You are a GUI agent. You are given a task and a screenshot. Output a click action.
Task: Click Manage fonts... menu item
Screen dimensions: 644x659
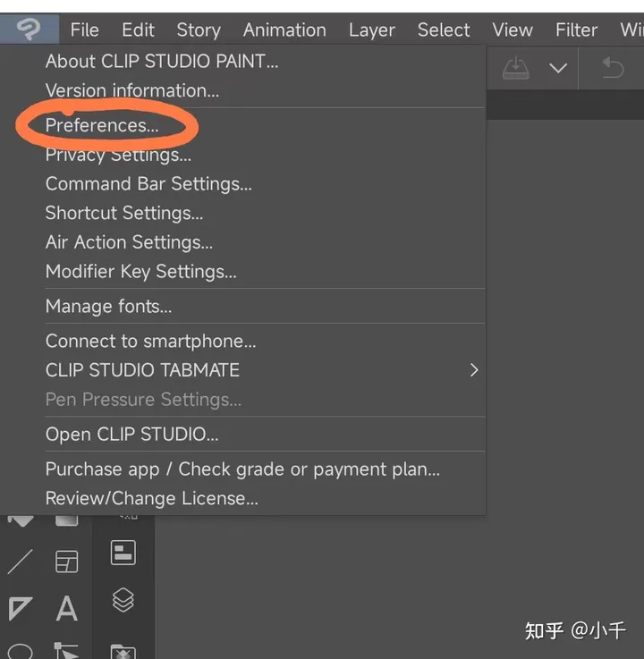point(108,307)
